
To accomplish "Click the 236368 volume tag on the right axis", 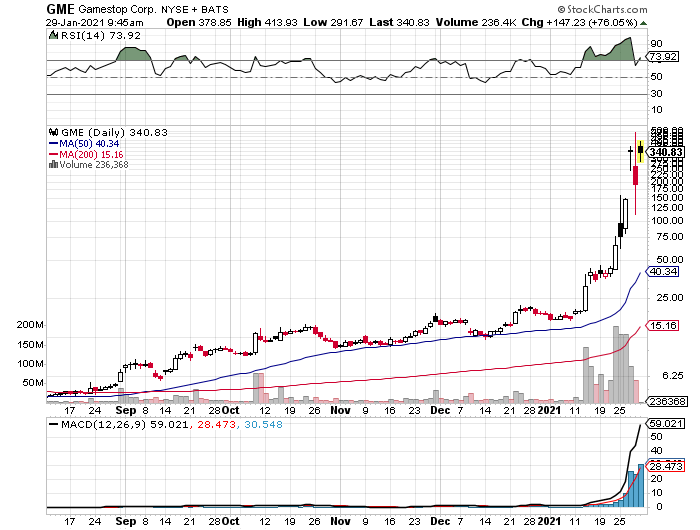I will coord(666,401).
